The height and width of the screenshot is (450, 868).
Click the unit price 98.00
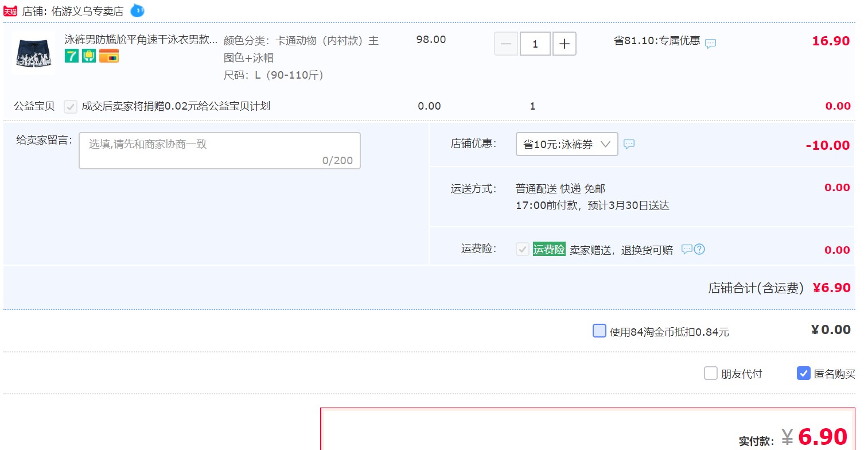click(431, 40)
